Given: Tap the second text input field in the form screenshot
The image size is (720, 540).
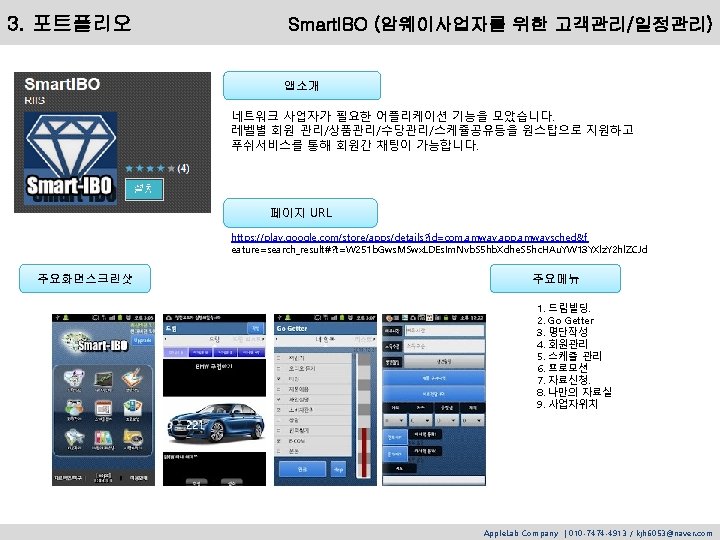Looking at the screenshot, I should pos(444,346).
